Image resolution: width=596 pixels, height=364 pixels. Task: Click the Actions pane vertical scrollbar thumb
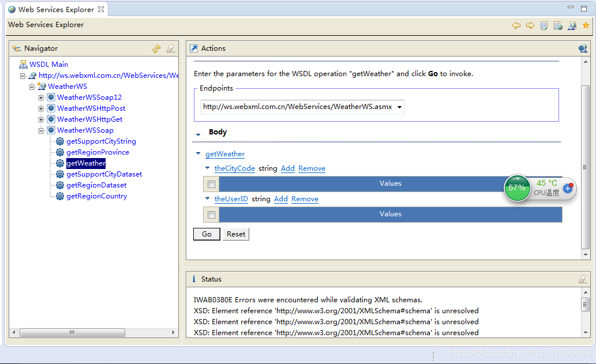[x=586, y=167]
